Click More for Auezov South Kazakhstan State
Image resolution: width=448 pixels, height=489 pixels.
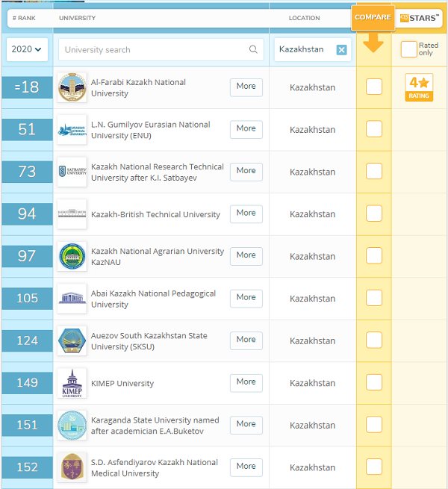(246, 340)
